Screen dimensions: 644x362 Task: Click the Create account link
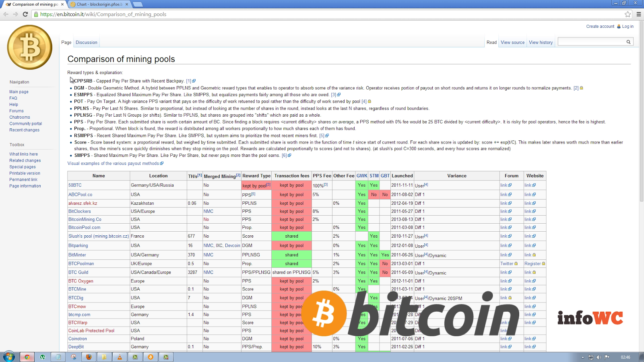pyautogui.click(x=600, y=27)
